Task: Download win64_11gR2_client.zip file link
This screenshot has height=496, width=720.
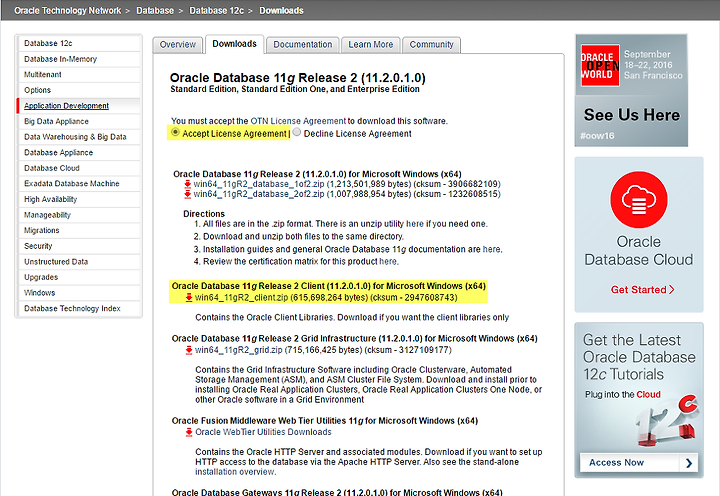Action: (242, 298)
